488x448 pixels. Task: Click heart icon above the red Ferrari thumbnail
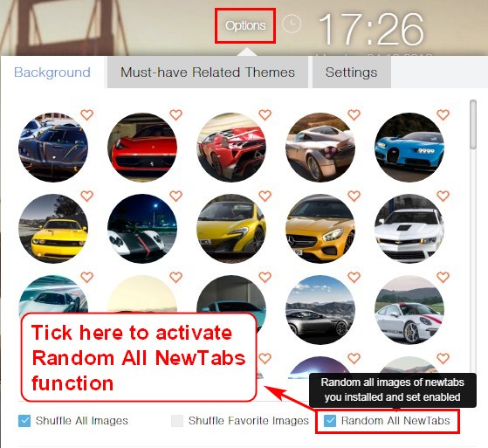click(175, 115)
